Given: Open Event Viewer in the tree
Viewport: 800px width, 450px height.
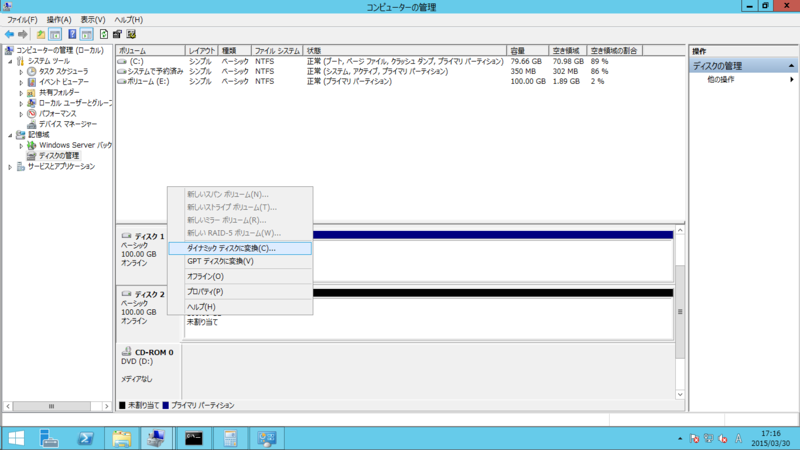Looking at the screenshot, I should pos(64,82).
